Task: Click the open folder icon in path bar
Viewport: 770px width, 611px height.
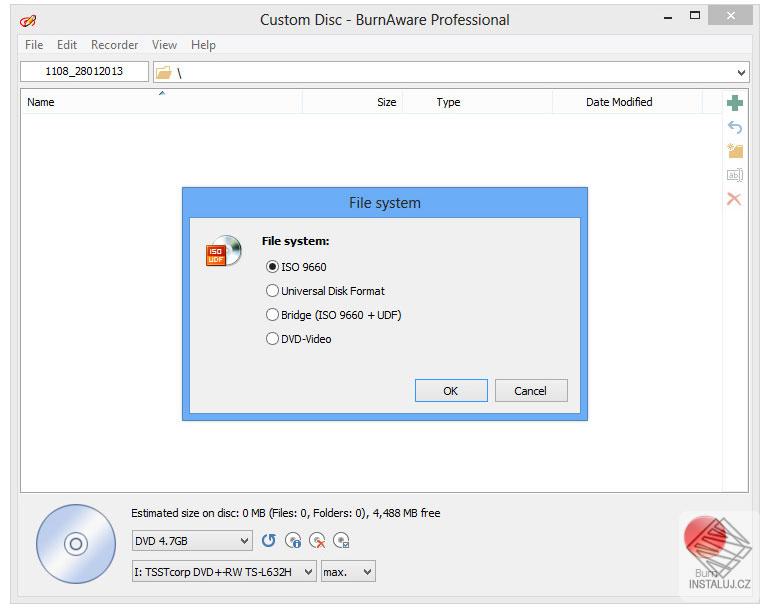Action: [x=164, y=73]
